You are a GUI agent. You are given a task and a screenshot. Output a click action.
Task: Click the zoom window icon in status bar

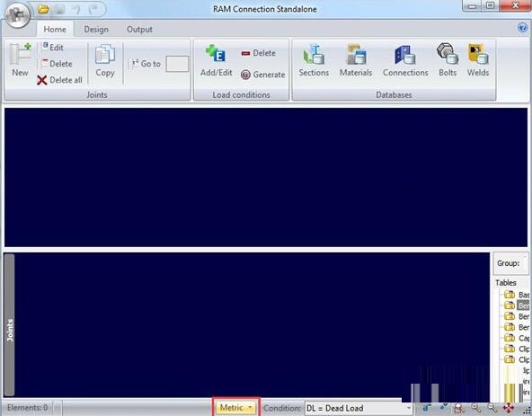459,408
